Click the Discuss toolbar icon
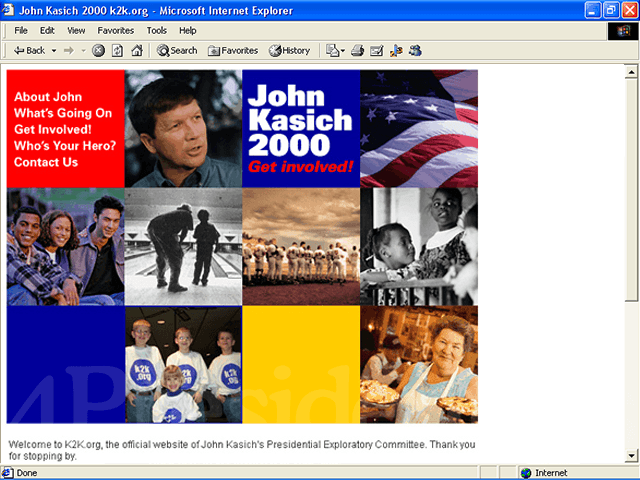640x480 pixels. point(396,51)
